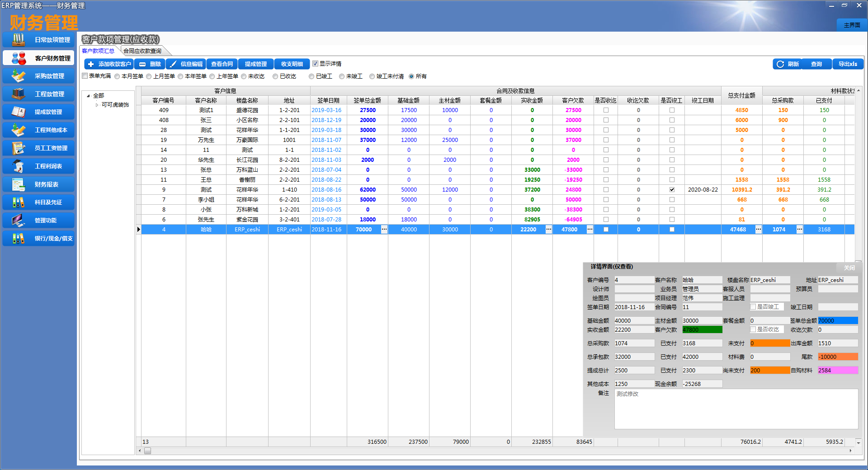The width and height of the screenshot is (868, 470).
Task: Open 科目及凭证 sidebar icon
Action: click(x=18, y=202)
